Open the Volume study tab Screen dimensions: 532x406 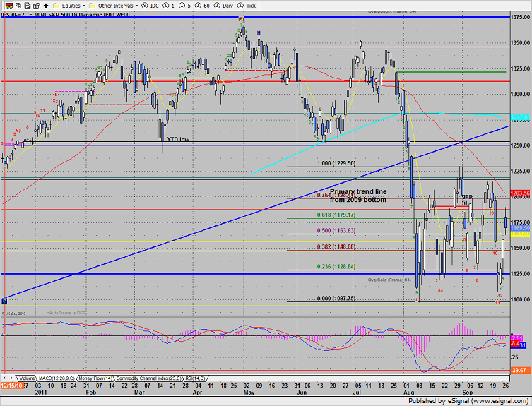26,378
